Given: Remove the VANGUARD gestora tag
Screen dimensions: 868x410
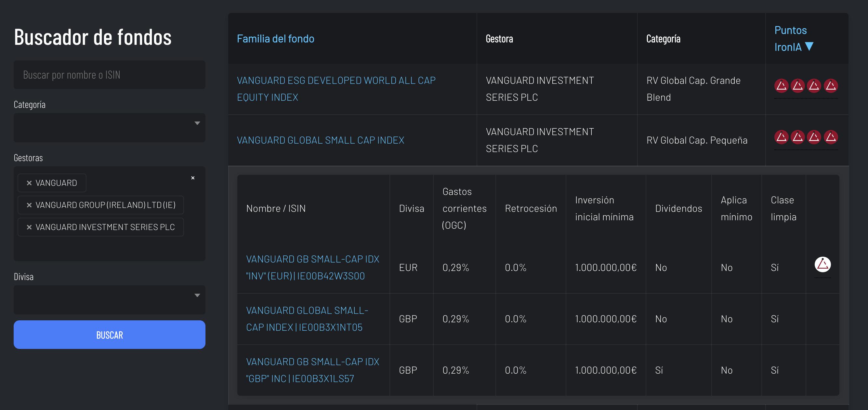Looking at the screenshot, I should (x=29, y=183).
